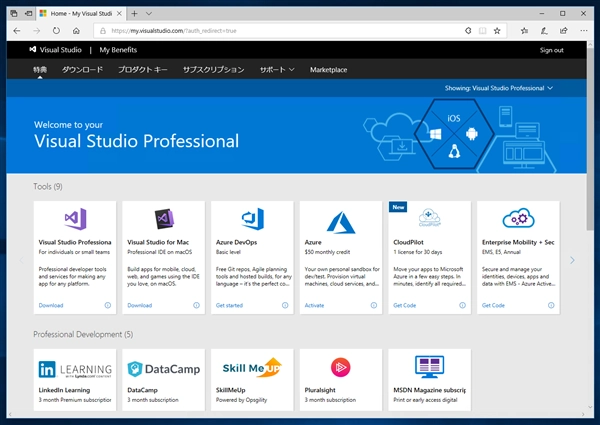Add page to favorites star icon
The height and width of the screenshot is (425, 600).
(497, 31)
